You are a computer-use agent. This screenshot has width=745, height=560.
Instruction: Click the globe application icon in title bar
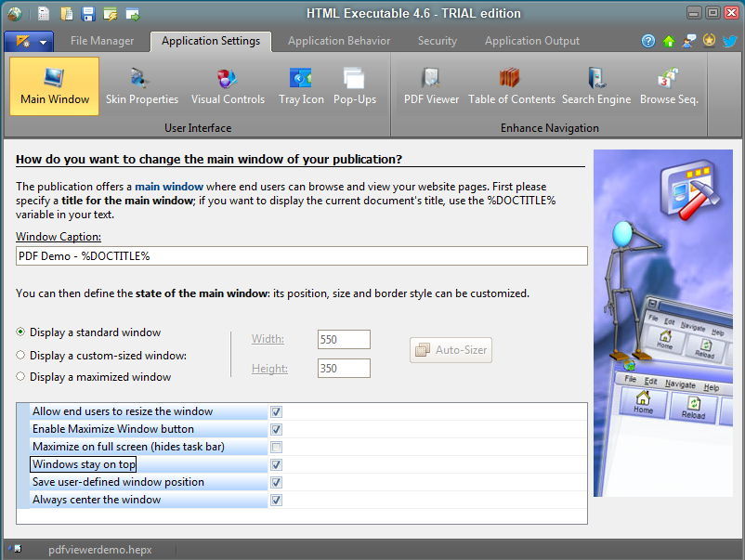point(14,14)
